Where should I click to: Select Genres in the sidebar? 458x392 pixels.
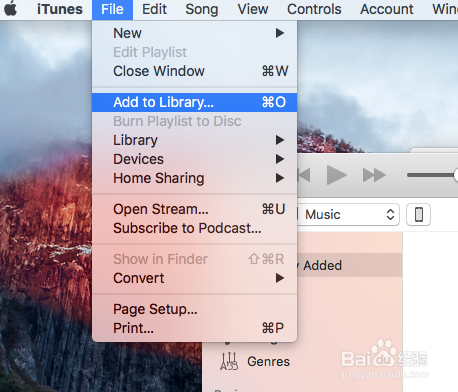tap(268, 361)
